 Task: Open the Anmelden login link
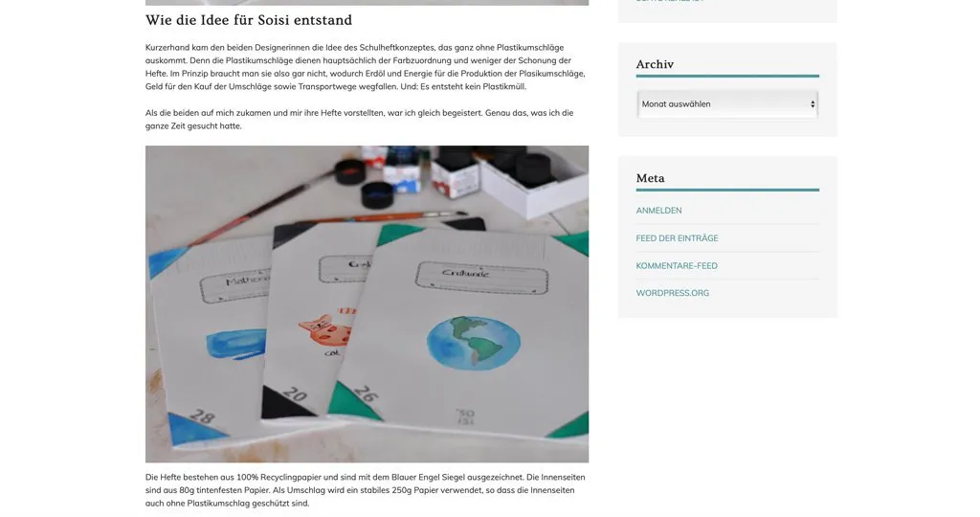(658, 211)
